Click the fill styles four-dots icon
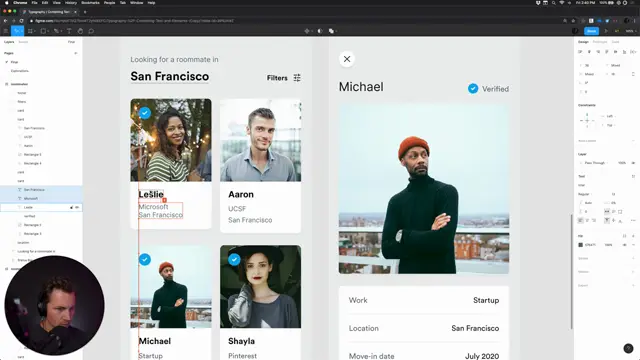Viewport: 640px width, 360px height. 624,236
